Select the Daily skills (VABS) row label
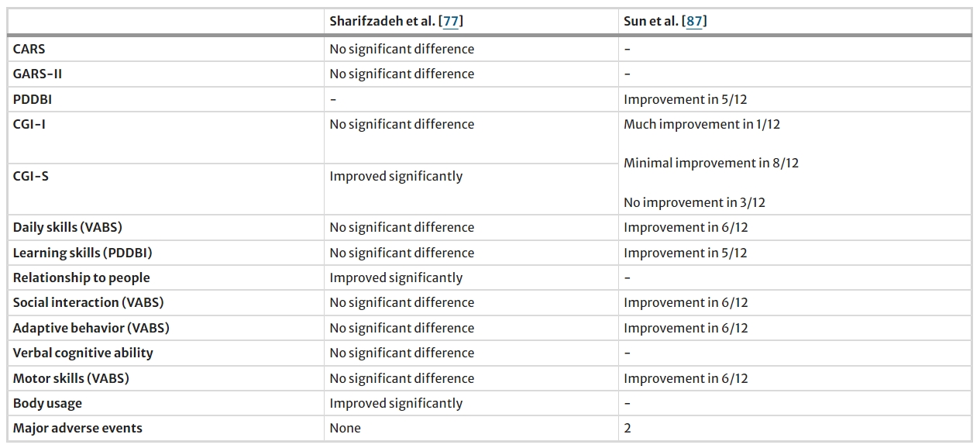Image resolution: width=980 pixels, height=448 pixels. tap(67, 227)
